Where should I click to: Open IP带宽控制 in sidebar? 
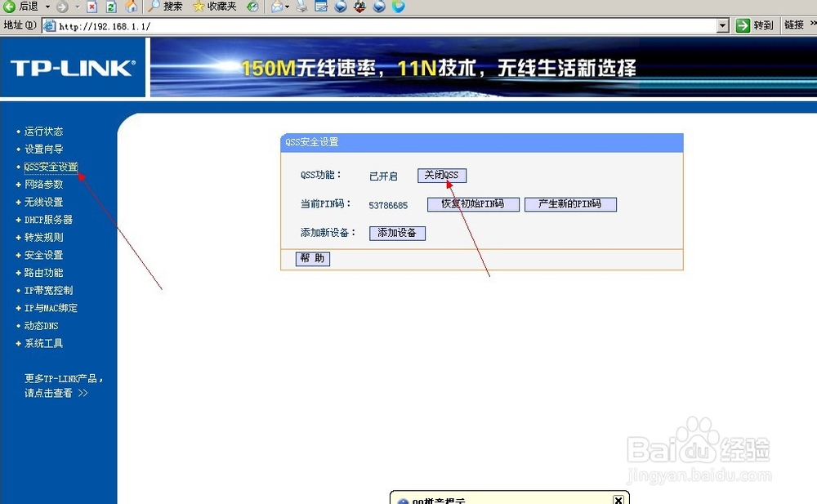[48, 291]
